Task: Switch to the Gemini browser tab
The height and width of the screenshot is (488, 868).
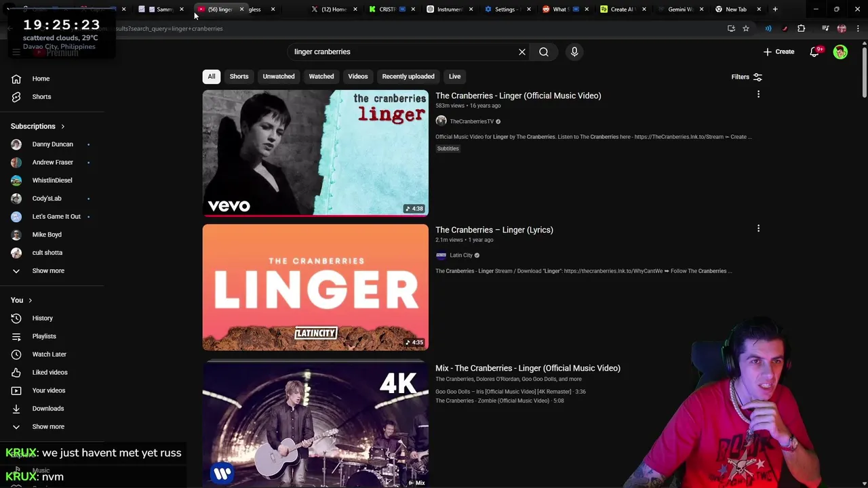Action: 679,9
